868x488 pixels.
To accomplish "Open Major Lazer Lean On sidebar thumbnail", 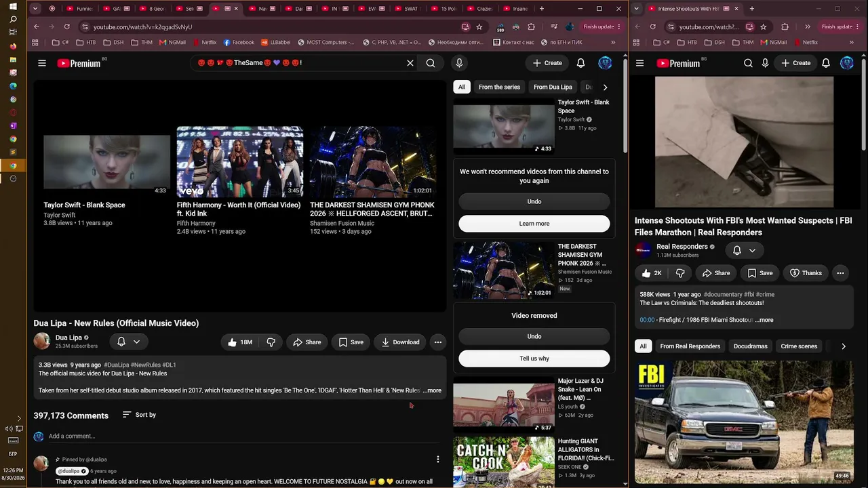I will (x=504, y=405).
